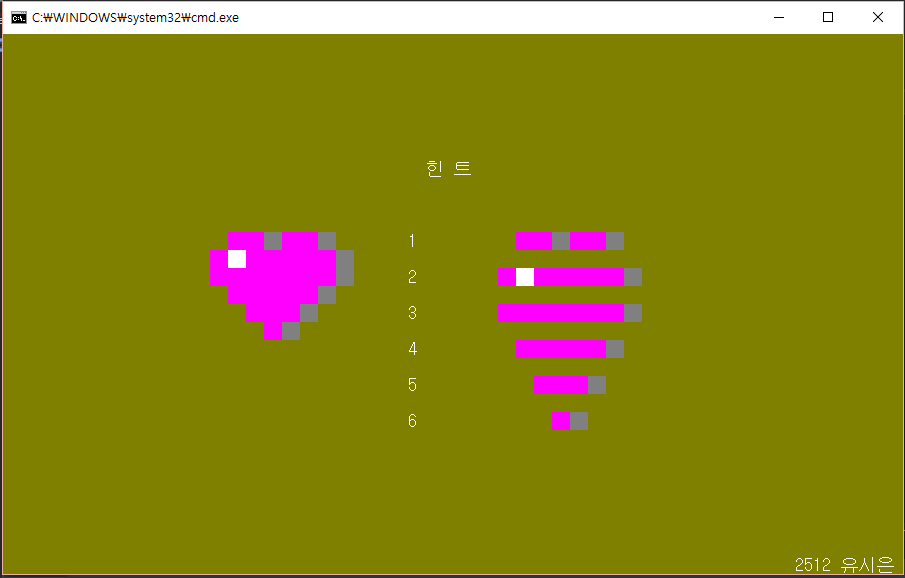This screenshot has height=578, width=905.
Task: Toggle the gray end cell of hint row 3
Action: (633, 312)
